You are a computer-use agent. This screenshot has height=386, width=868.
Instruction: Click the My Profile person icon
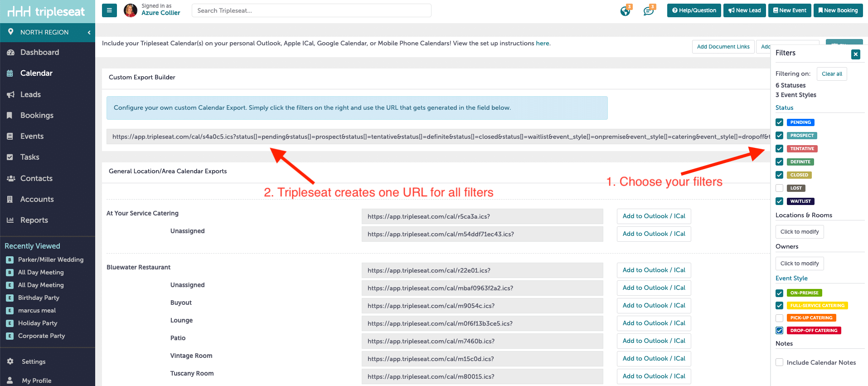point(10,381)
